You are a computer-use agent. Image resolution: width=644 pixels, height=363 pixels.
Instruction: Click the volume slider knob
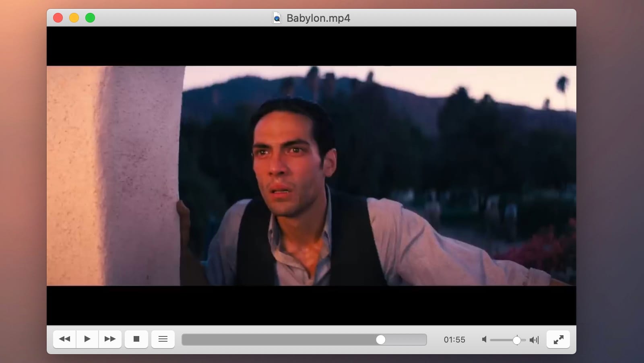point(517,340)
